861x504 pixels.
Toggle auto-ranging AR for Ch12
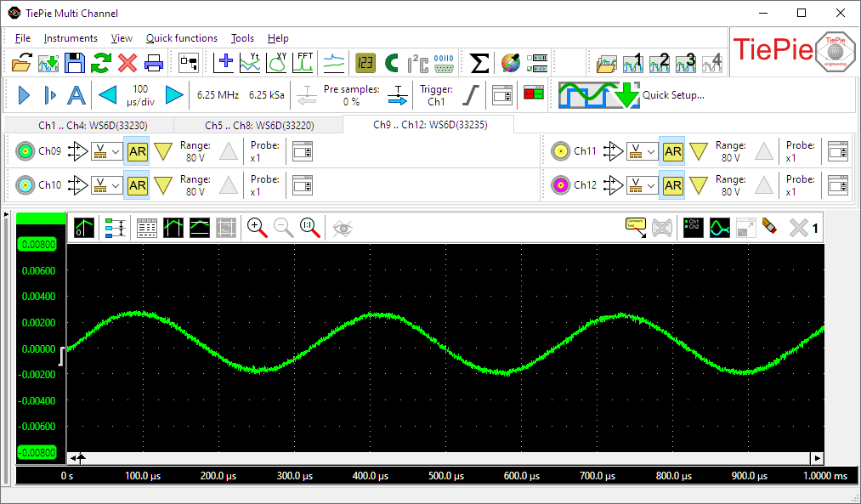click(672, 185)
